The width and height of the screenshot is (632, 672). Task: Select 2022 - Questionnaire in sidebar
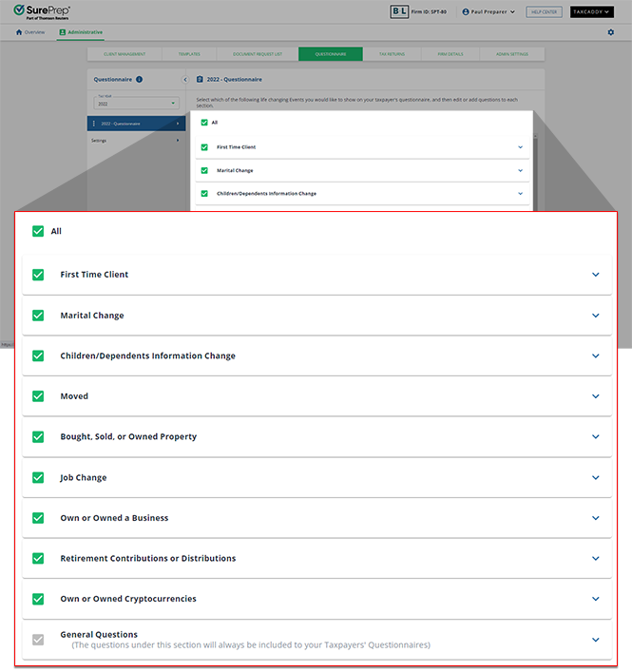click(136, 124)
